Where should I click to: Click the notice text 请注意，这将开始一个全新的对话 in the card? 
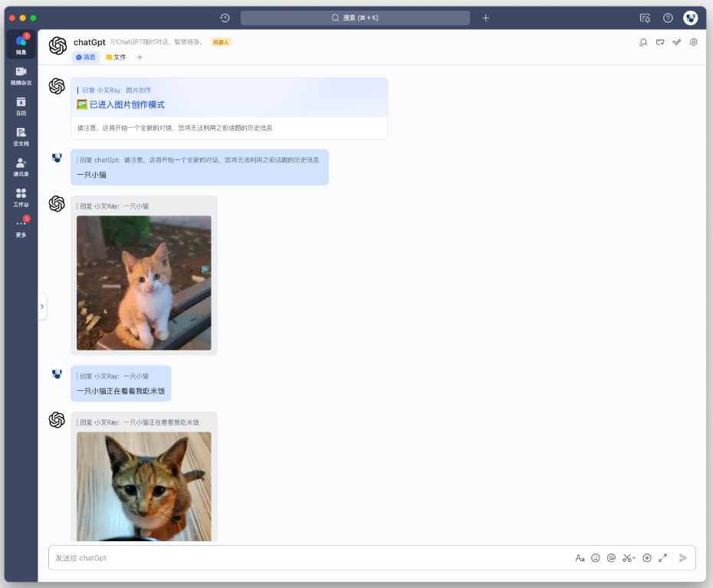[175, 128]
